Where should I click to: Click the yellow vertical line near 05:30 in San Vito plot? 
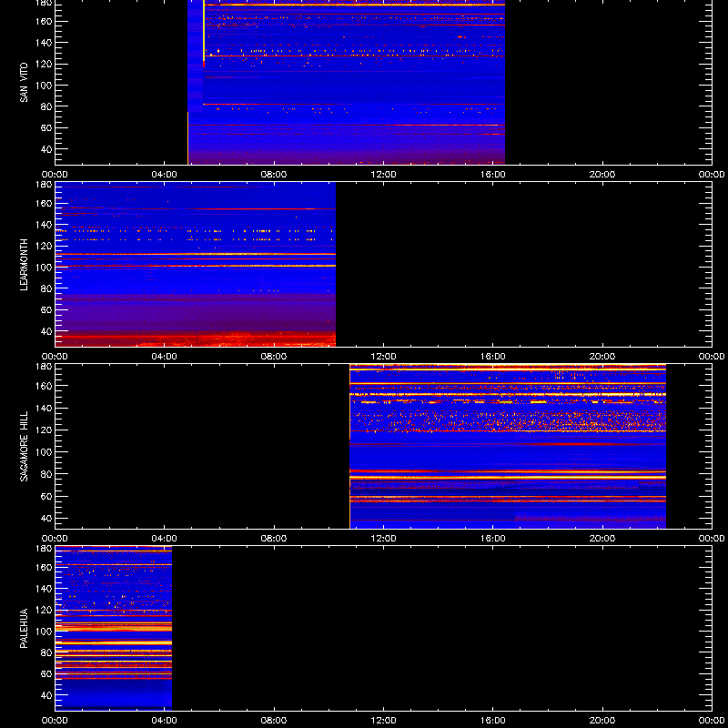click(204, 30)
